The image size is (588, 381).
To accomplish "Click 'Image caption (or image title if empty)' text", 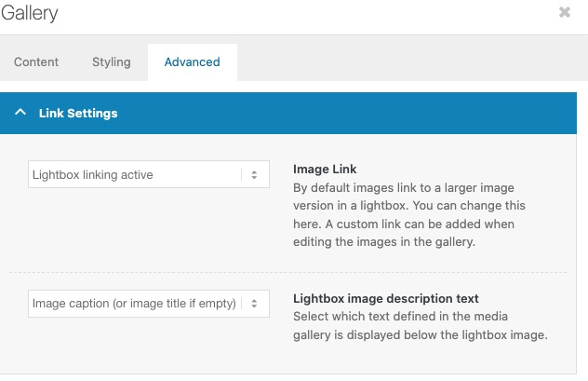I will [134, 304].
